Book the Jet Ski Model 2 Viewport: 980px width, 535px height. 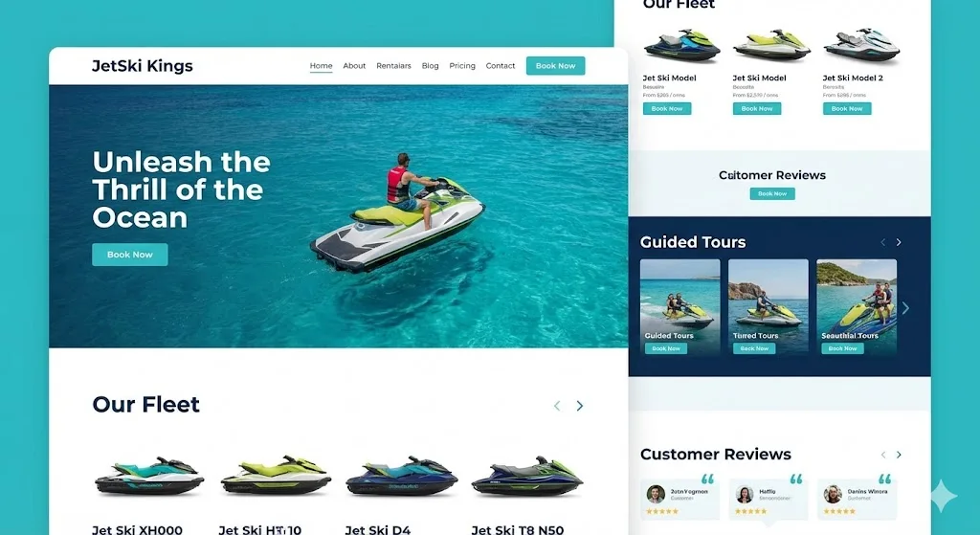click(x=847, y=109)
